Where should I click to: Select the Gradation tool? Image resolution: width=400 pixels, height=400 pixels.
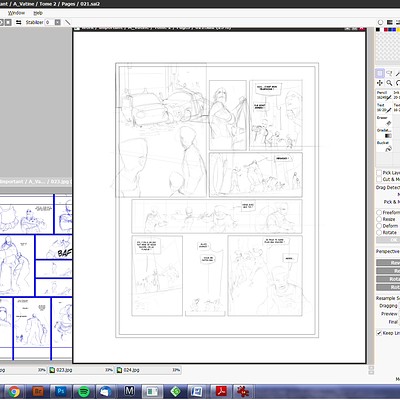[x=384, y=133]
